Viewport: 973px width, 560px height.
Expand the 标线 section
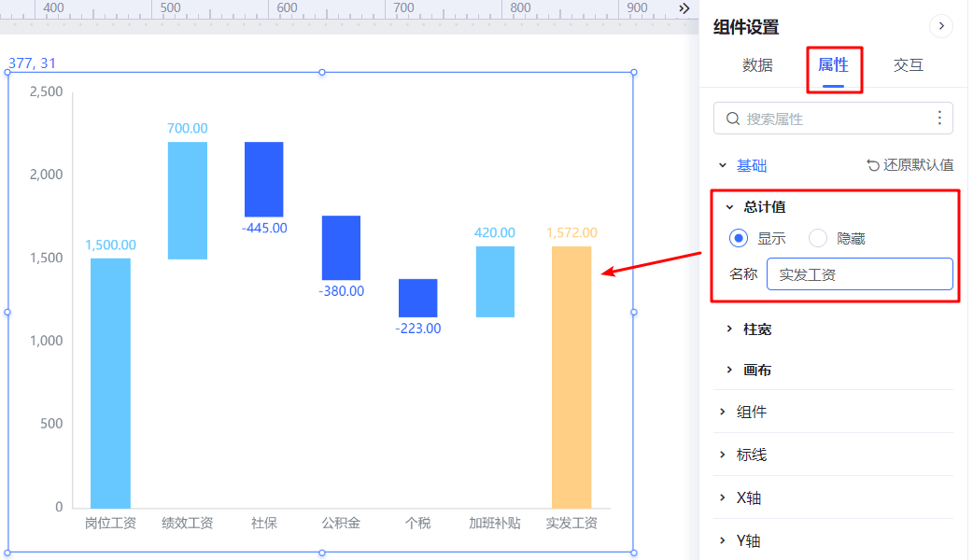pos(723,455)
